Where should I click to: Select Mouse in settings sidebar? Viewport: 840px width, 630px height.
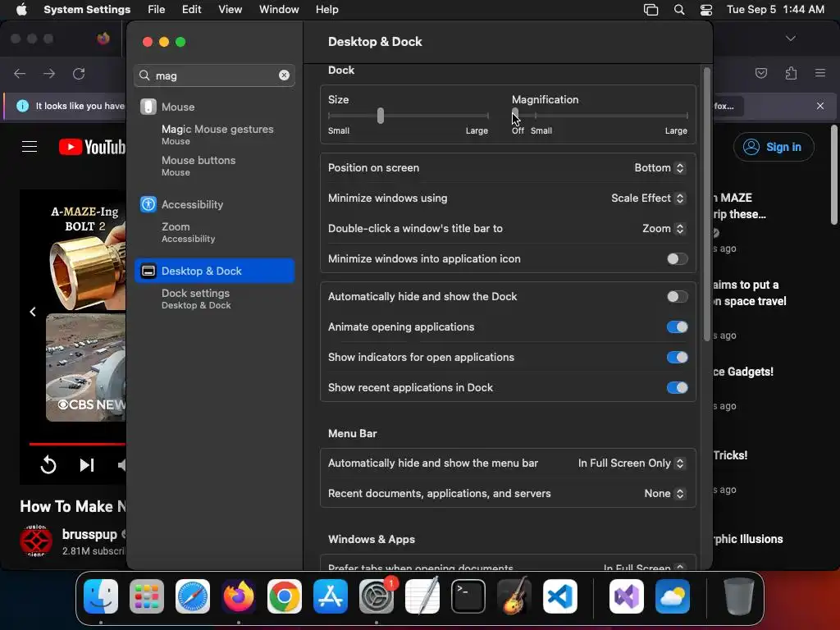[x=214, y=107]
